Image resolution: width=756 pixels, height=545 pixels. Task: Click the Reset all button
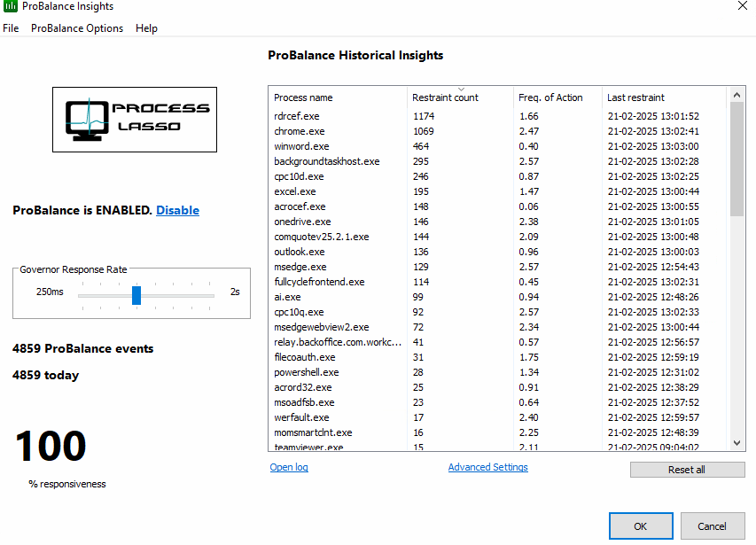(687, 470)
